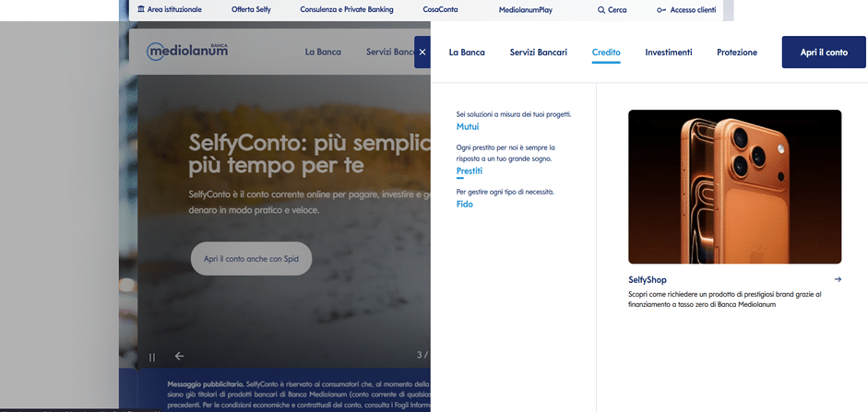Click the orange iPhone SelfyShop image
Screen dimensions: 868x412
(x=734, y=187)
